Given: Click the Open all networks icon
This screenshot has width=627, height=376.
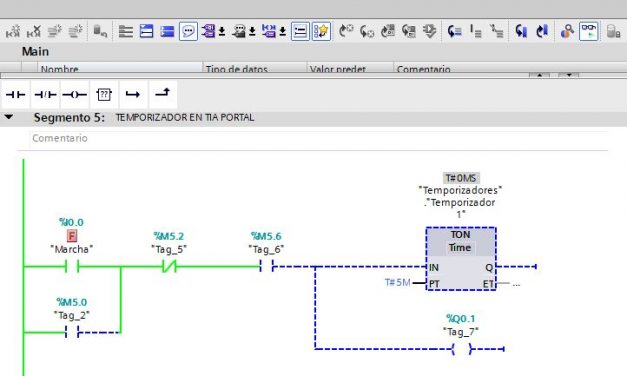Looking at the screenshot, I should click(126, 31).
